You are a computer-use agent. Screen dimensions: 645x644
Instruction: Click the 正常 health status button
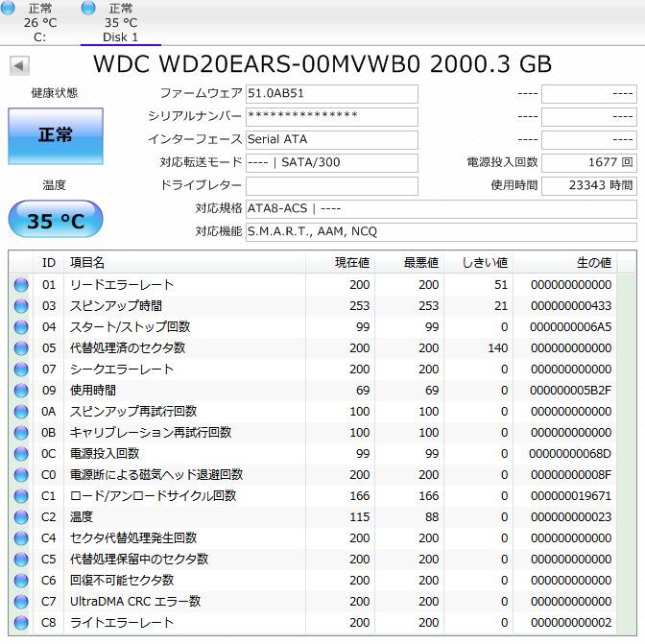coord(56,136)
